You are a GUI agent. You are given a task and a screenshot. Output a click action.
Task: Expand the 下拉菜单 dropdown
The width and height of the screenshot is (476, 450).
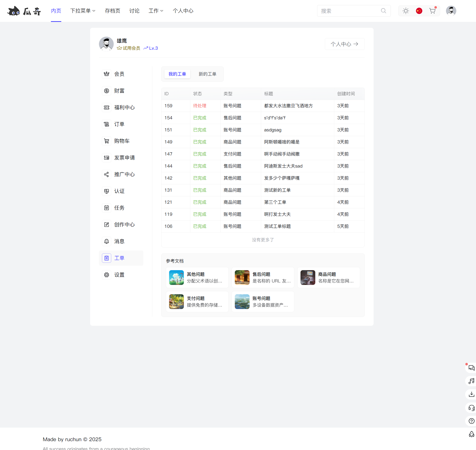tap(83, 11)
